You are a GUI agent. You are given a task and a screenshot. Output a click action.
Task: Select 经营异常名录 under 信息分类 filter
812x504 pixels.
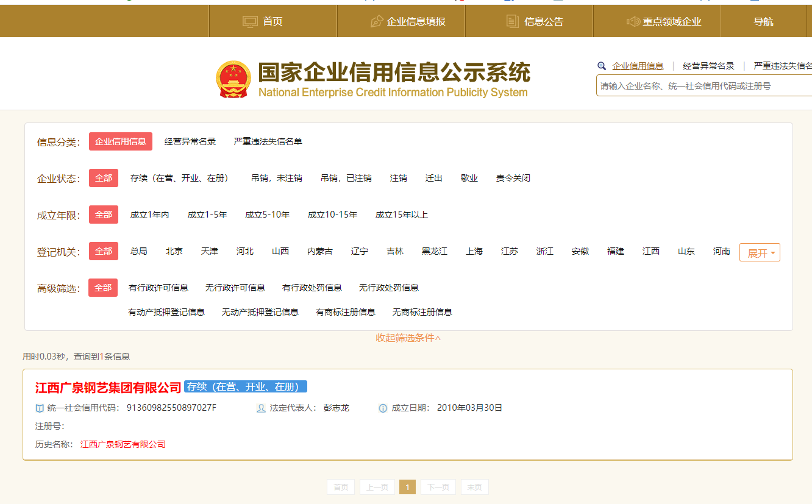(x=190, y=141)
